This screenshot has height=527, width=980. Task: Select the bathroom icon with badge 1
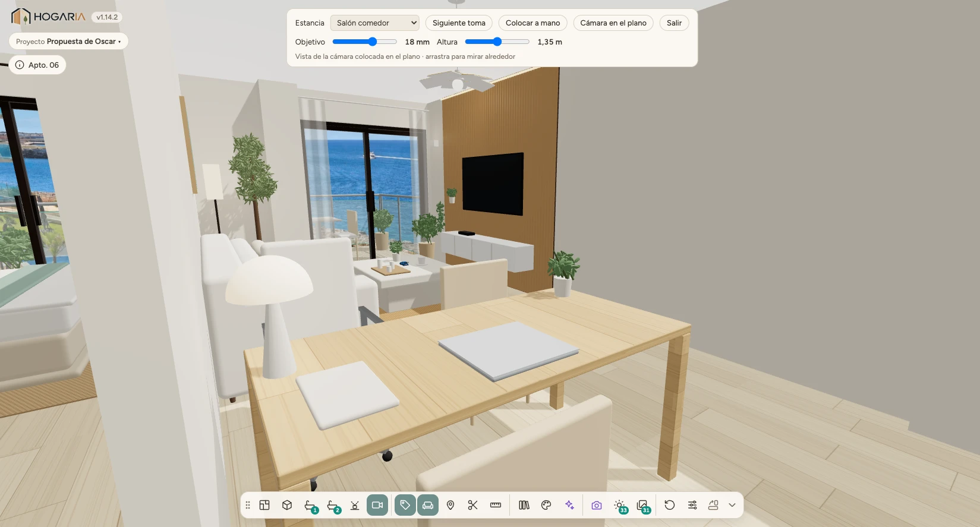pos(310,506)
